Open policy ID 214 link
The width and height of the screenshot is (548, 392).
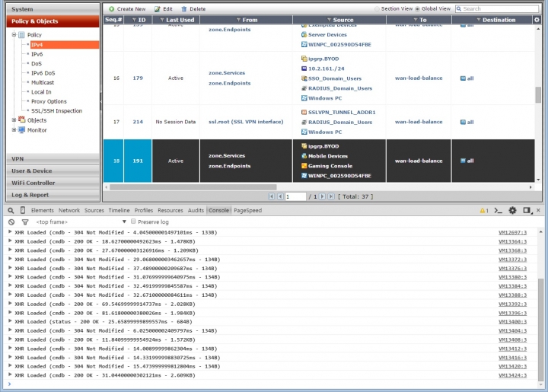pyautogui.click(x=138, y=122)
